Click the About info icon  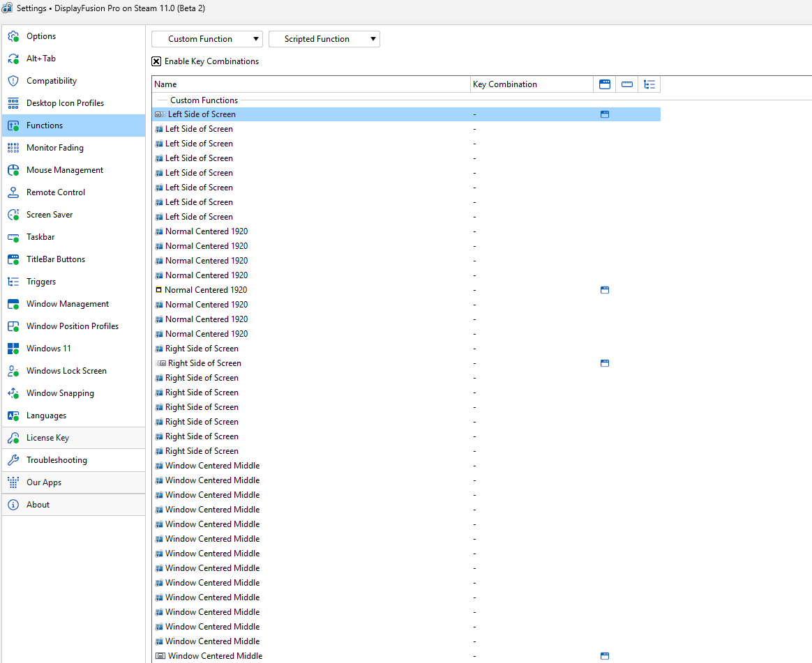click(x=13, y=504)
